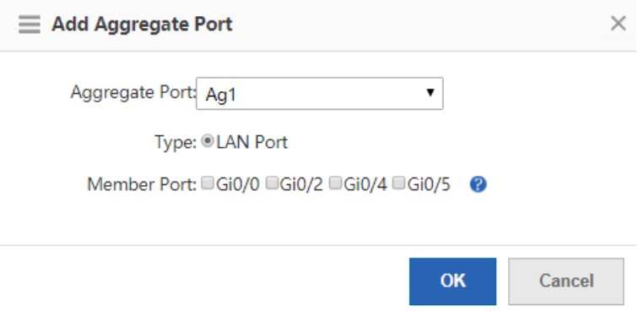Click the Gi0/2 label text
The height and width of the screenshot is (322, 644).
(301, 184)
